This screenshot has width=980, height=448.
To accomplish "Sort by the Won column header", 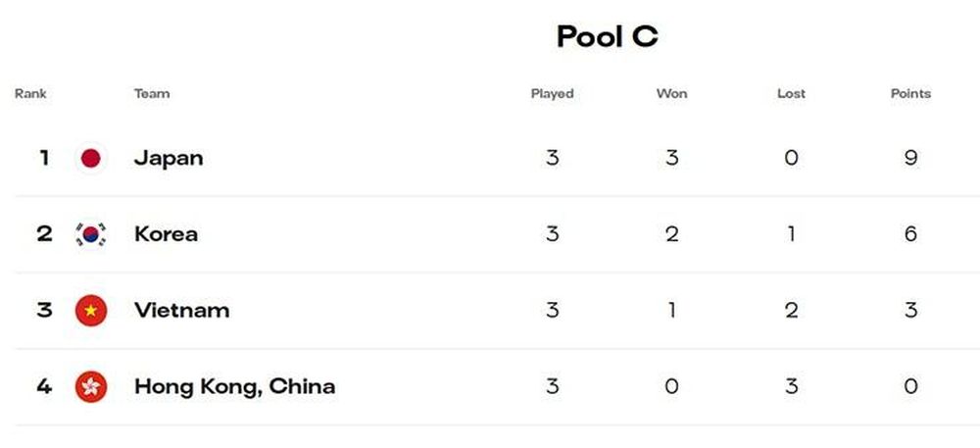I will pos(672,94).
